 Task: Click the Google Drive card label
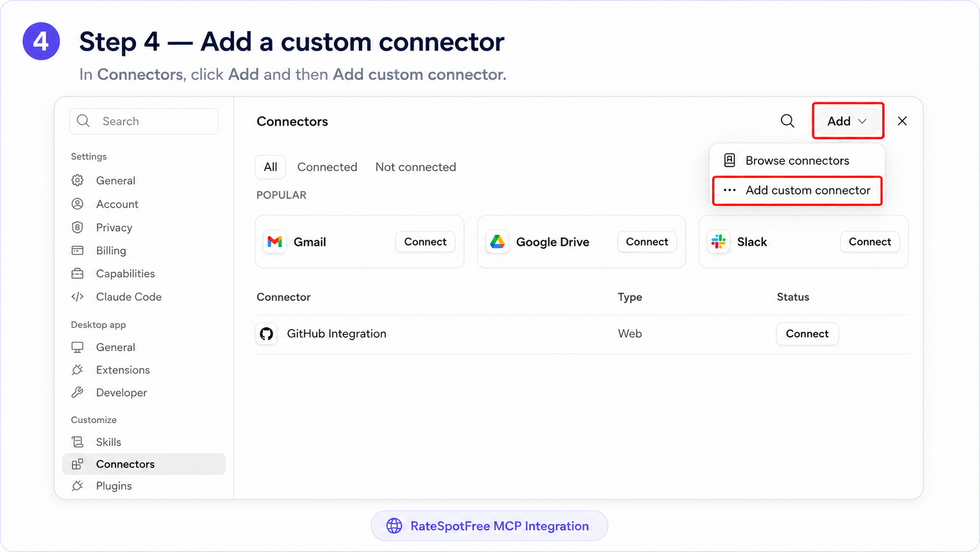(553, 242)
